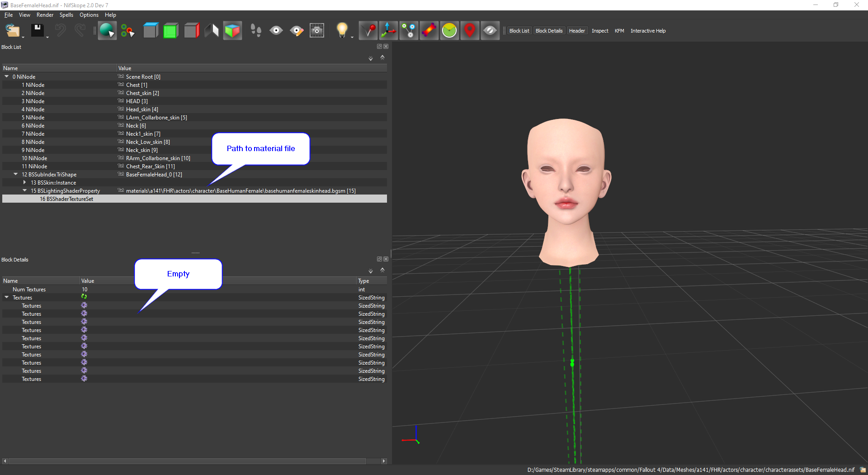Collapse the 0 NiNode tree root
This screenshot has width=868, height=475.
click(x=7, y=77)
